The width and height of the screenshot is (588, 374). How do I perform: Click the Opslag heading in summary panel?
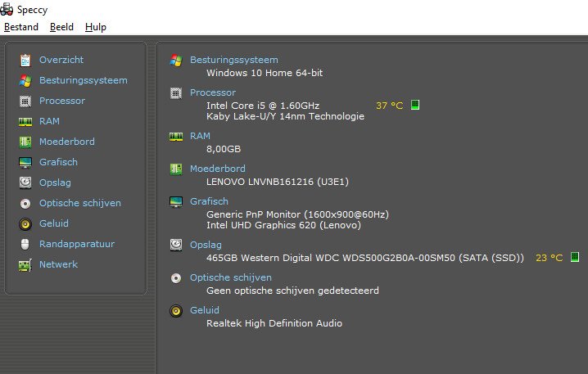(x=206, y=245)
